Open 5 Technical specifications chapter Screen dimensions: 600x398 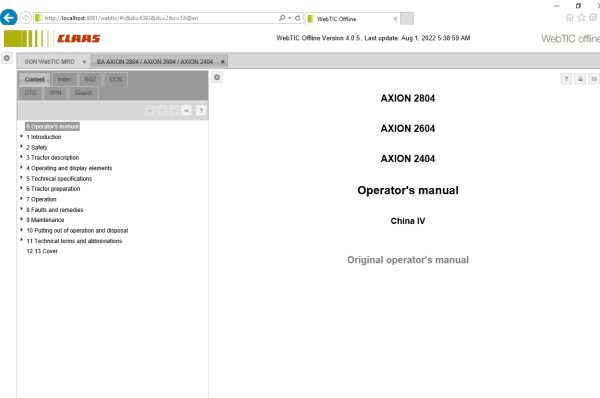(59, 179)
